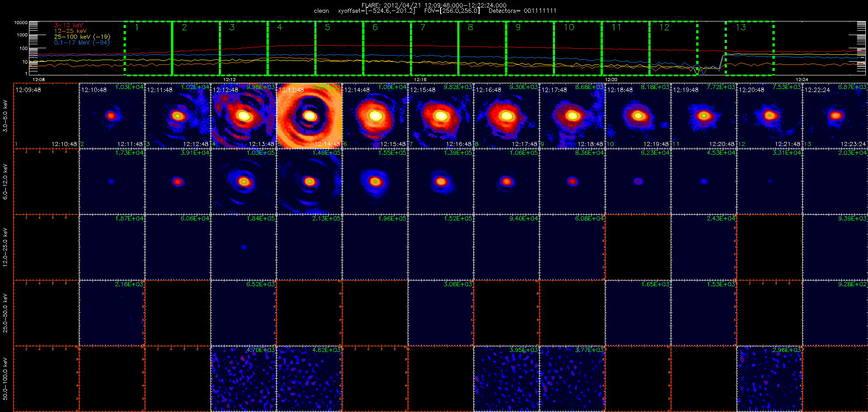Open the 6.0-12.0 keV image labeled 1.55E+05

point(375,181)
